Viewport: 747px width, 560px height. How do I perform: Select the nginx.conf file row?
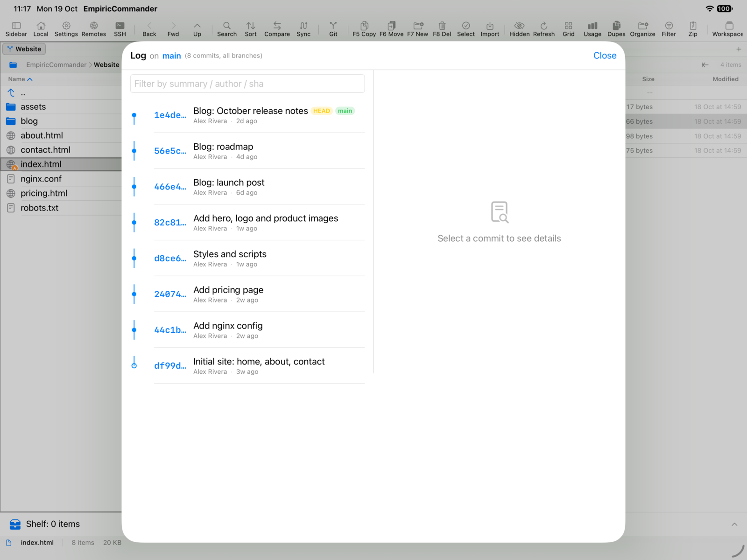click(61, 179)
